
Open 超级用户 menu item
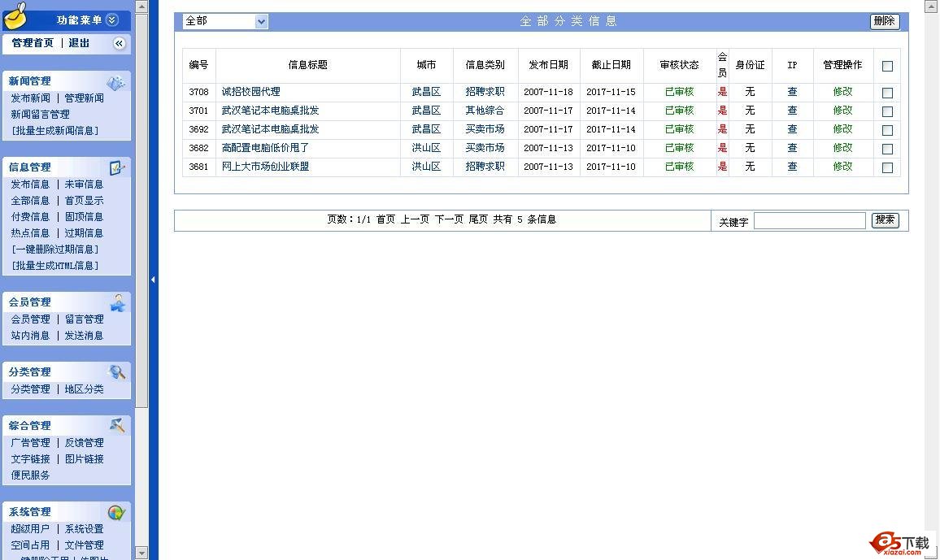point(30,528)
